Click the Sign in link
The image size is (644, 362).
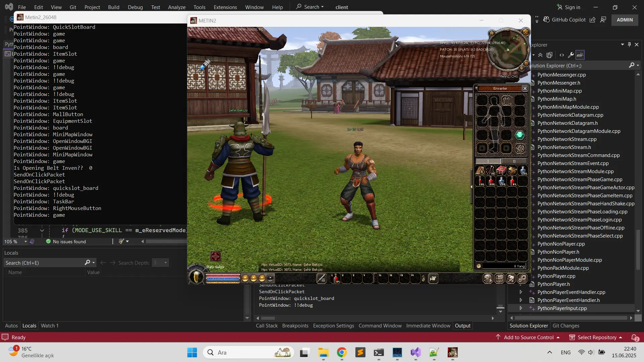coord(568,7)
